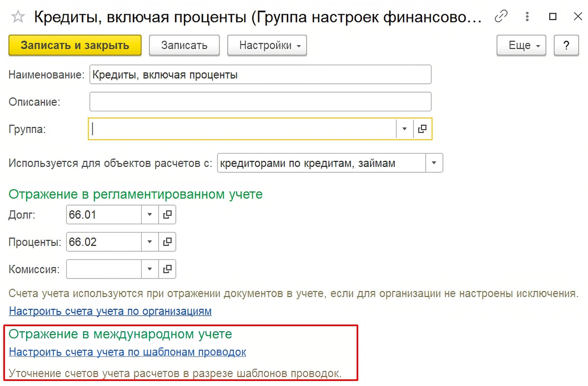
Task: Open Группа selection list via catalog icon
Action: tap(422, 129)
